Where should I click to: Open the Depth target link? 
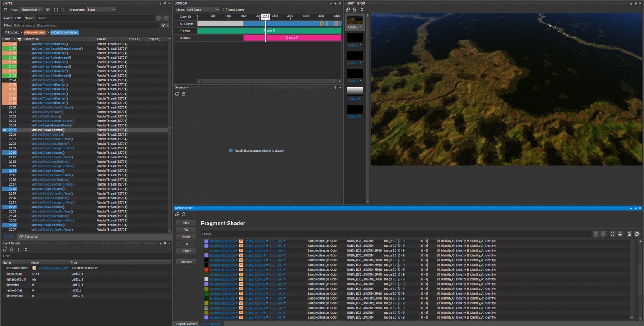tap(353, 99)
